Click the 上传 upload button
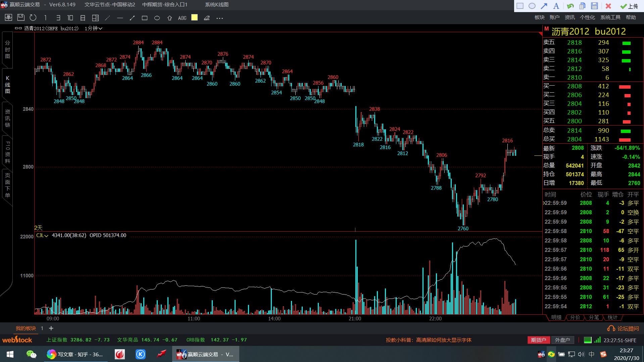Screen dimensions: 644x362 point(629,6)
